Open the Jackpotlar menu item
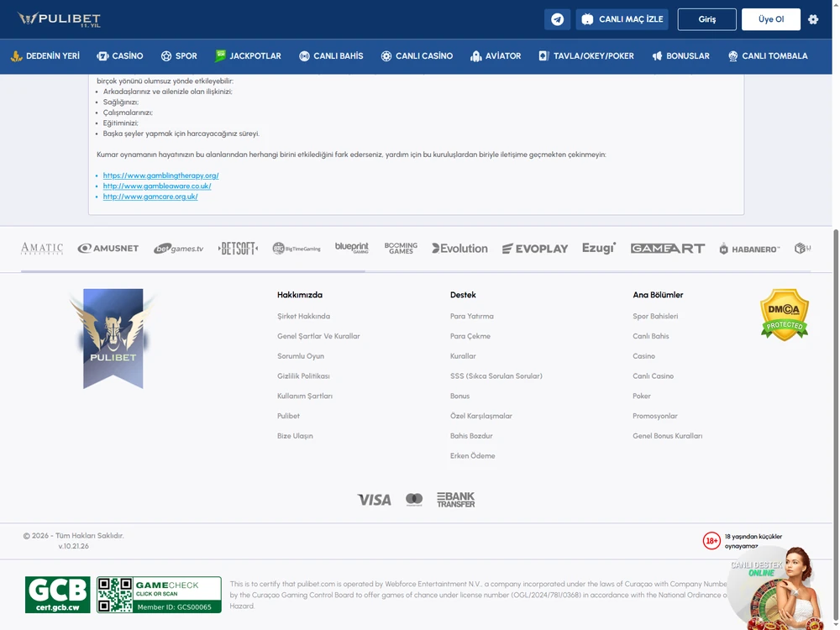The width and height of the screenshot is (840, 630). [248, 55]
